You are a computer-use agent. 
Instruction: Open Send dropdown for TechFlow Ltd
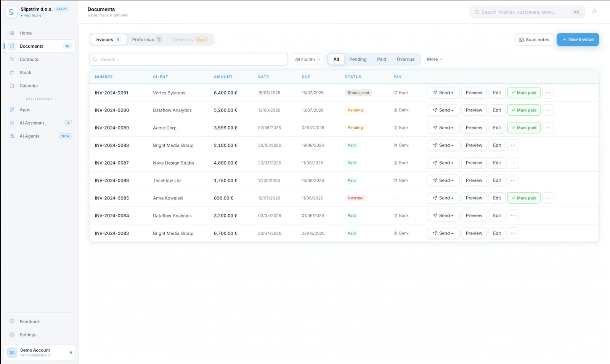(x=443, y=180)
